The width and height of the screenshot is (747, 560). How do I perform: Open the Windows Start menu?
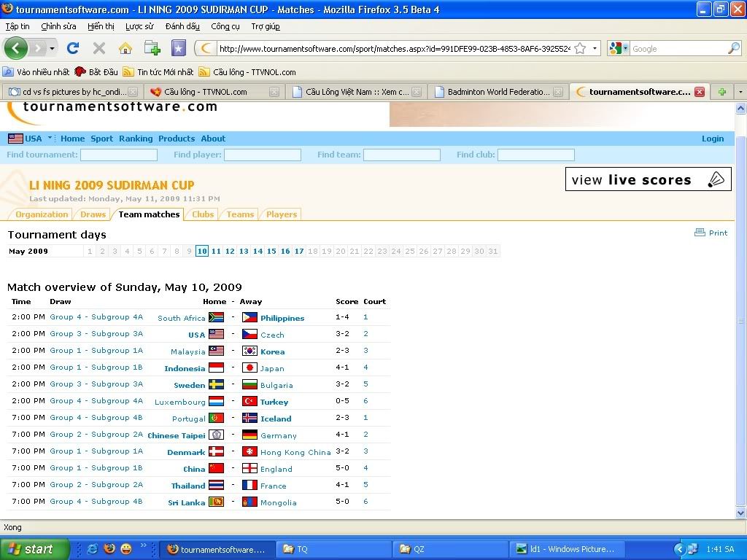pos(34,549)
